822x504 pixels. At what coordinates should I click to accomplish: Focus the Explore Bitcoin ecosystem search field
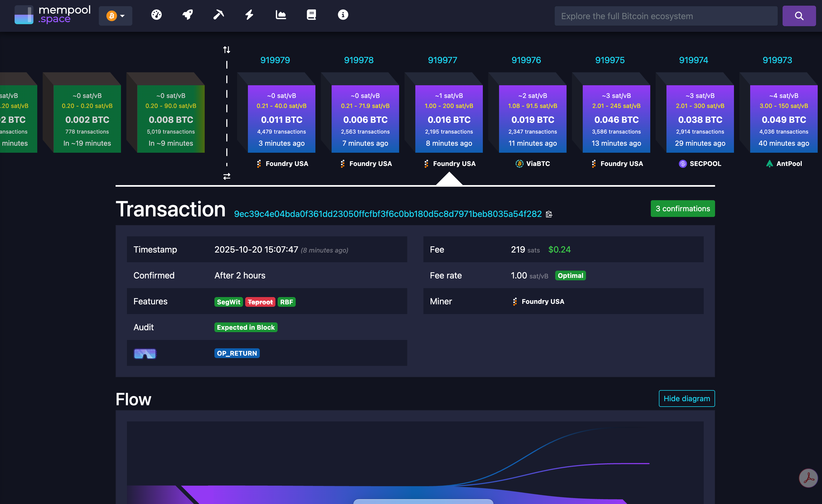(666, 16)
